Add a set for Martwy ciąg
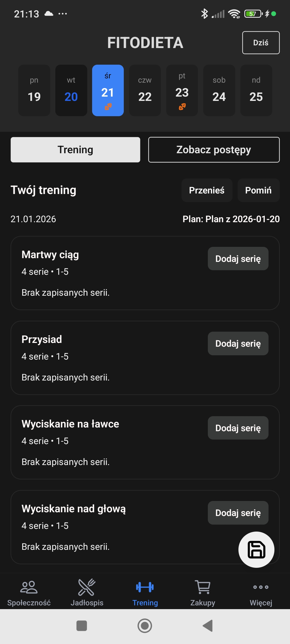 [238, 259]
